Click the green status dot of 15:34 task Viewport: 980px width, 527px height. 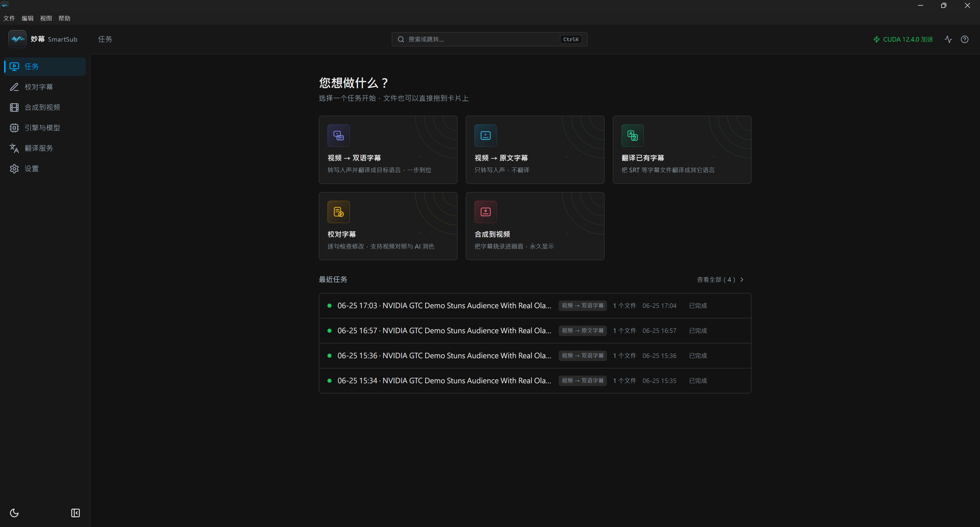pyautogui.click(x=329, y=380)
